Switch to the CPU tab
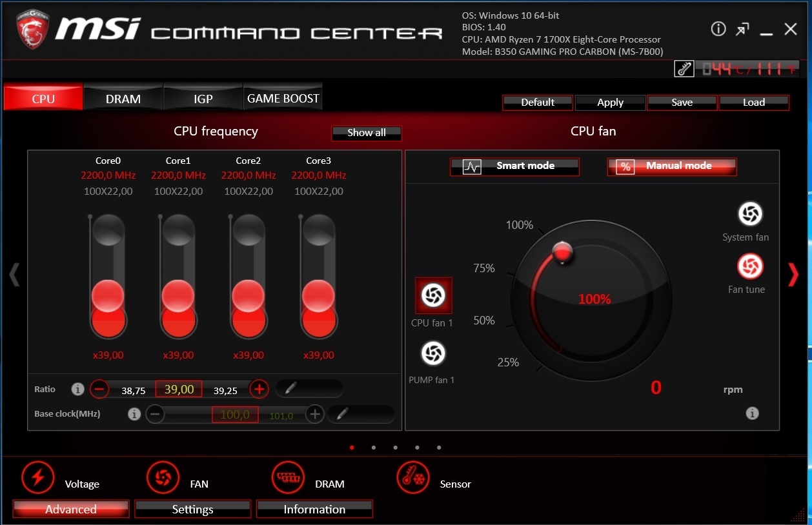Viewport: 812px width, 525px height. [43, 97]
